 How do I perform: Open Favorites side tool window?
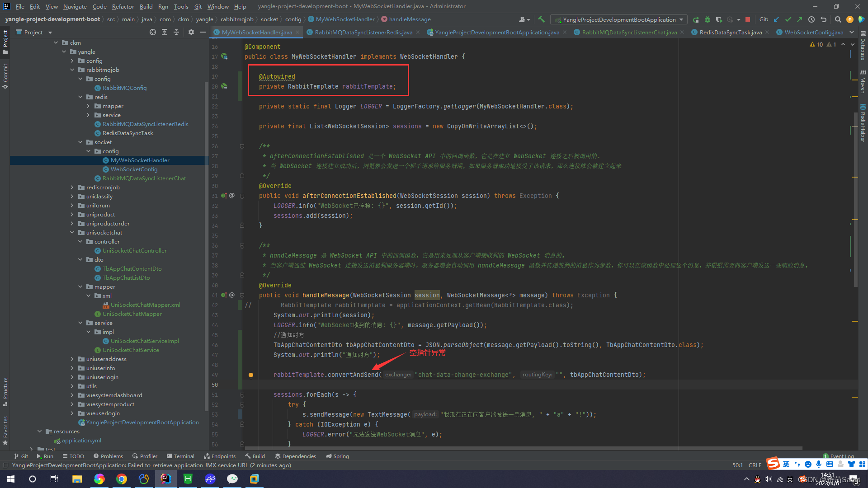pos(5,431)
